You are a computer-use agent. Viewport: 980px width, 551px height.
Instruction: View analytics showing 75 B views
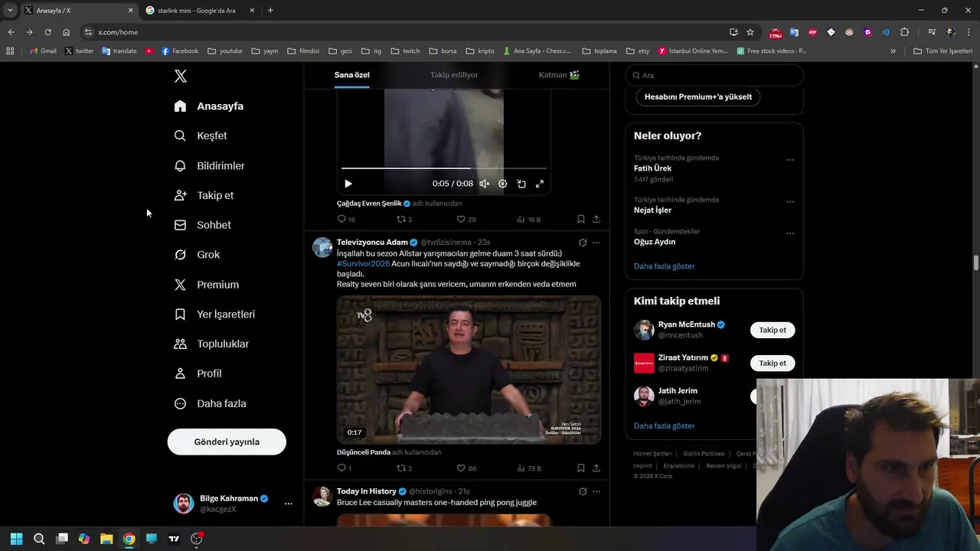click(528, 468)
